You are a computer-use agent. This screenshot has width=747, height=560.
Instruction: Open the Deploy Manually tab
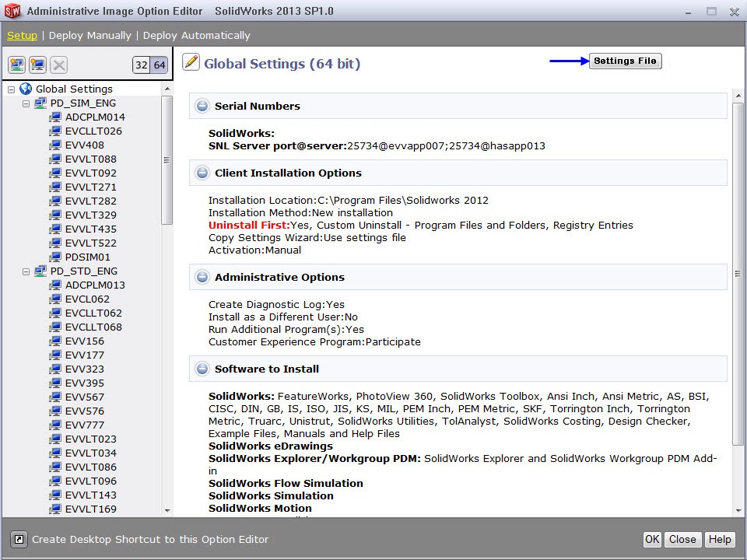click(x=90, y=35)
